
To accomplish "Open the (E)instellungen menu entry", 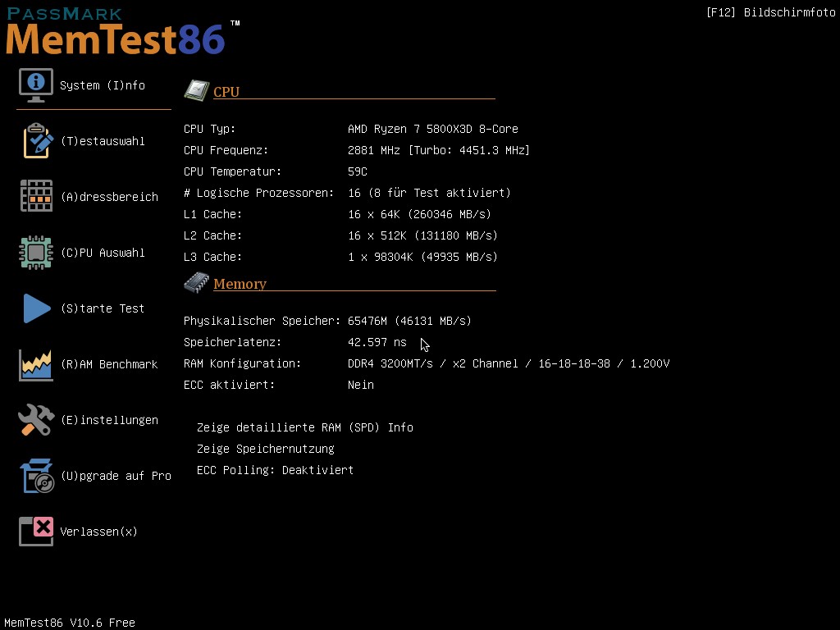I will (109, 420).
